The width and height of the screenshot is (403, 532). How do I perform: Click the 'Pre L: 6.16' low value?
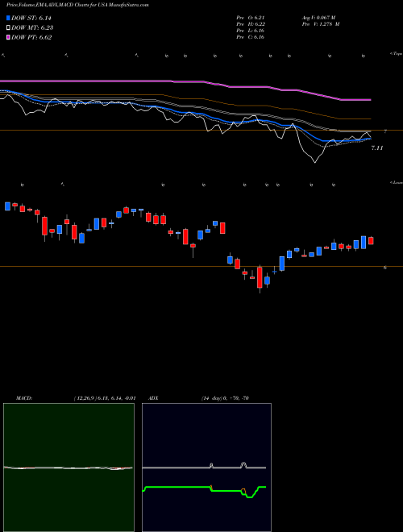[x=251, y=31]
